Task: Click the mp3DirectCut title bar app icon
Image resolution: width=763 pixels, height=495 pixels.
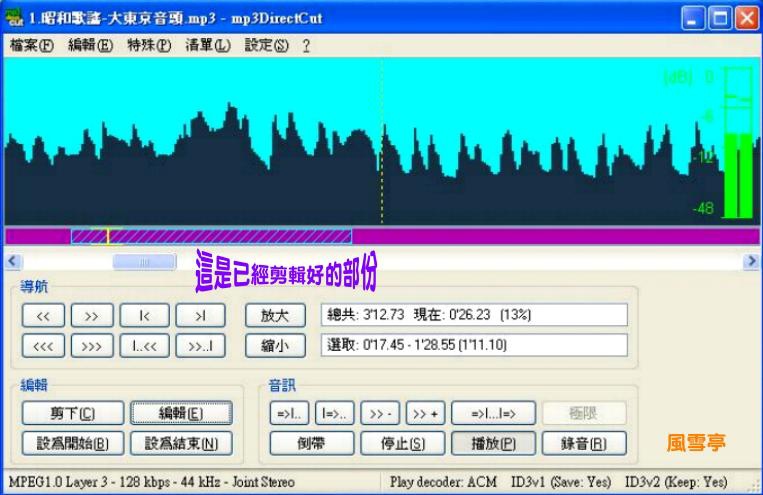Action: tap(14, 18)
